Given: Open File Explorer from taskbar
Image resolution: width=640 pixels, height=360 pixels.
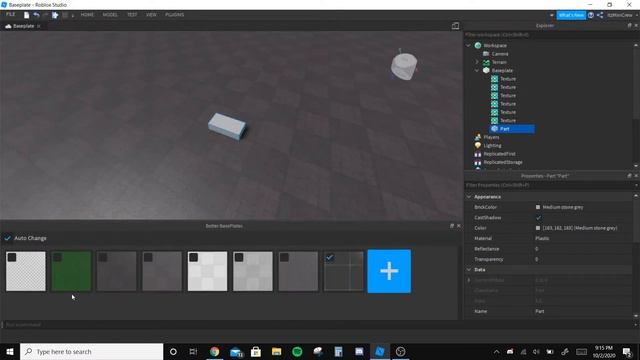Looking at the screenshot, I should 276,351.
